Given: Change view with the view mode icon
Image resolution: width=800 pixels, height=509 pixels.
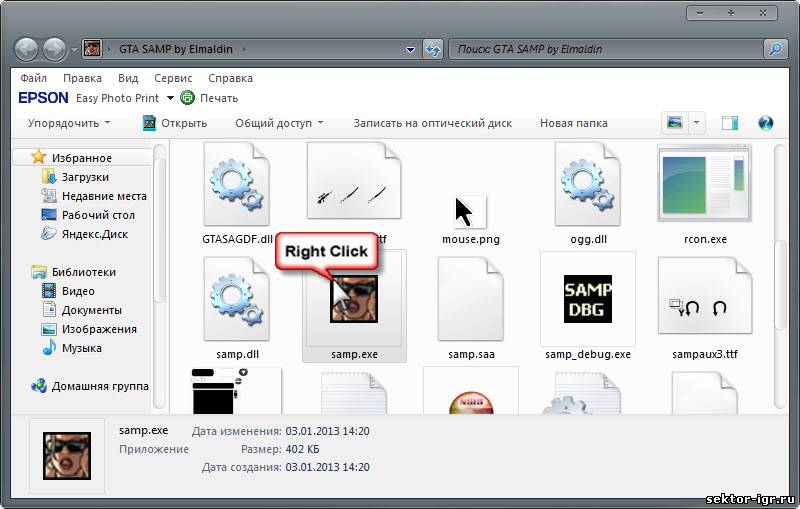Looking at the screenshot, I should click(674, 122).
